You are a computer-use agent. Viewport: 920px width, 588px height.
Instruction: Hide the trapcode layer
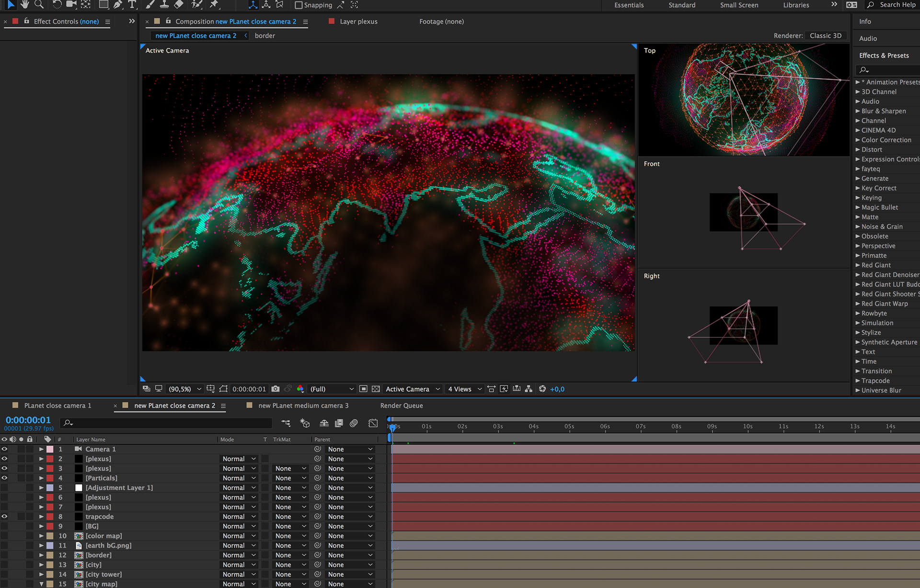point(4,517)
